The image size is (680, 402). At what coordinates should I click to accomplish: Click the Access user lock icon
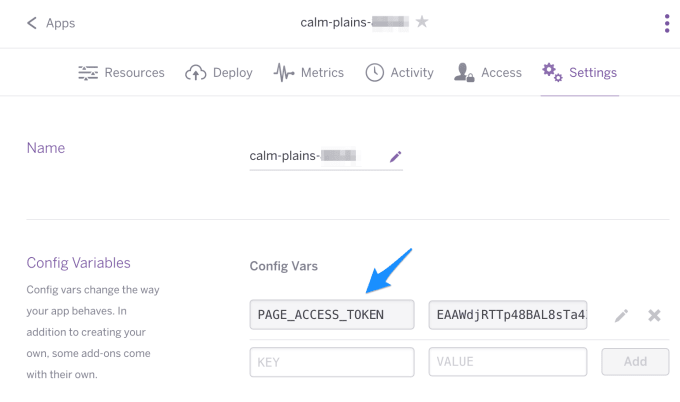(464, 72)
